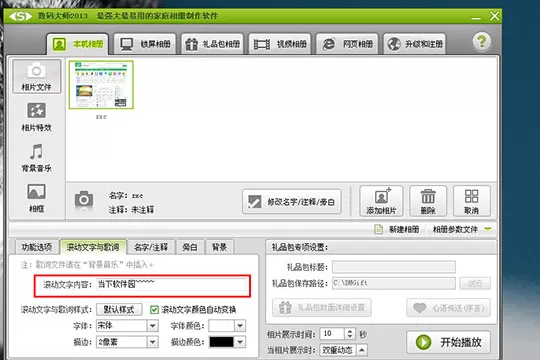
Task: Click the 相片展示时间 value 10
Action: (332, 333)
